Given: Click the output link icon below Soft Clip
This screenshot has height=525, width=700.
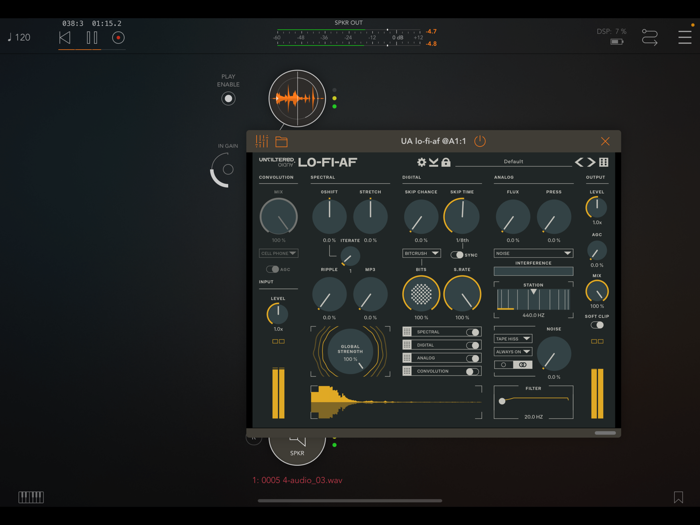Looking at the screenshot, I should click(597, 342).
